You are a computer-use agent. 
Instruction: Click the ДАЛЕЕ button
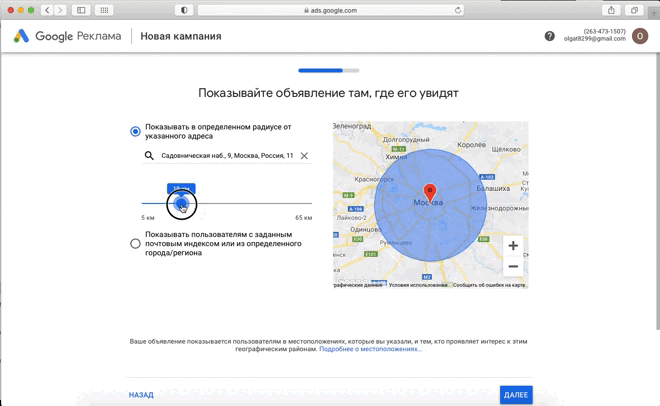[516, 395]
